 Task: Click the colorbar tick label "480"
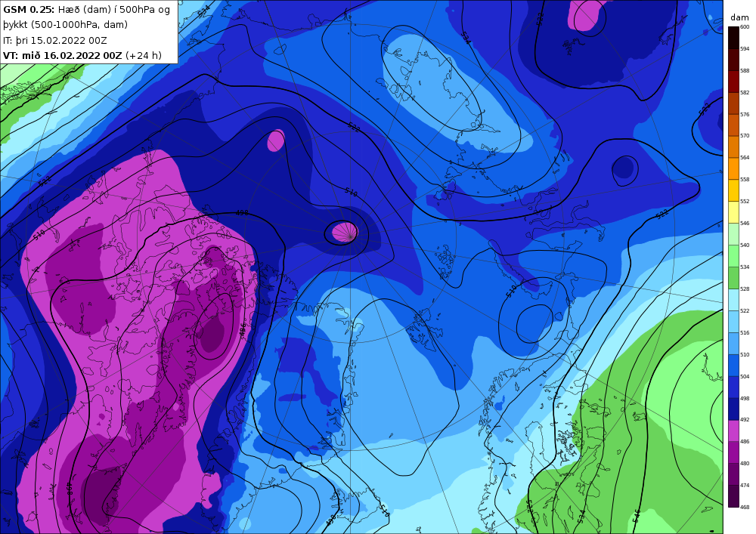(745, 463)
